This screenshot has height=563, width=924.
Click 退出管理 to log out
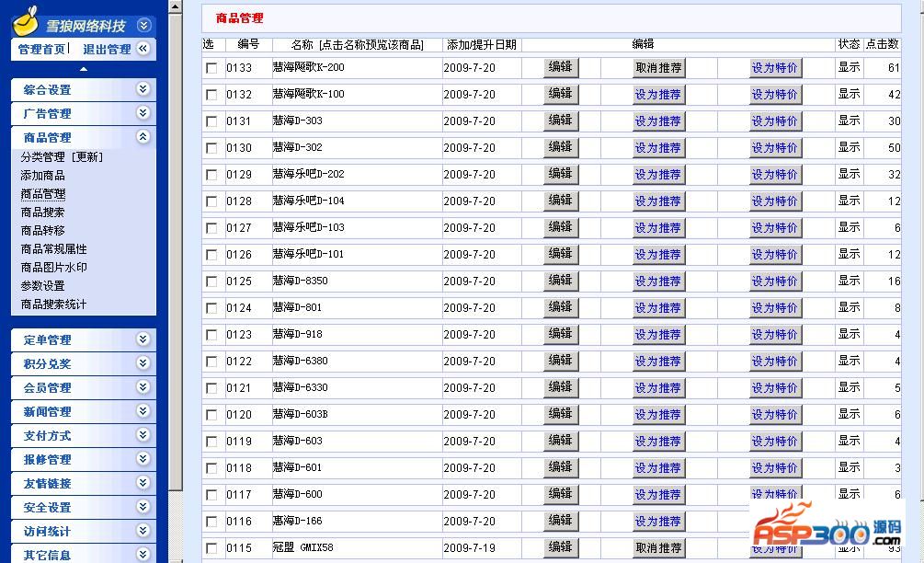(107, 50)
